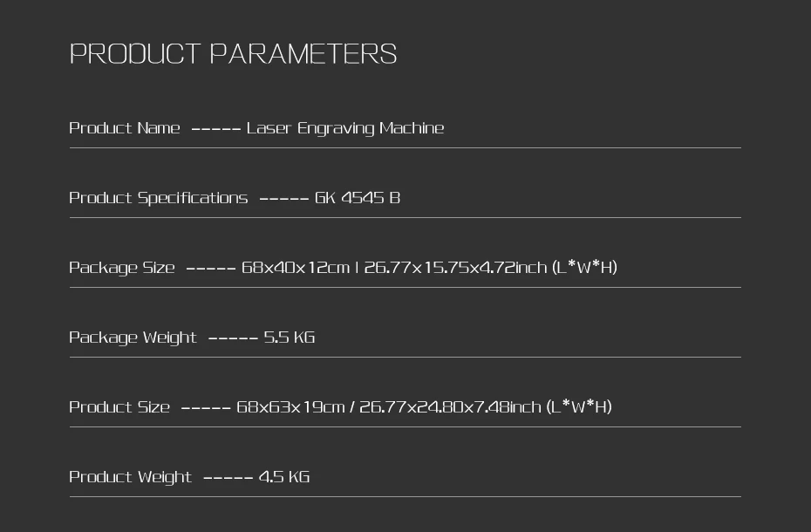Click the PRODUCT PARAMETERS heading
The width and height of the screenshot is (811, 532).
click(x=233, y=54)
